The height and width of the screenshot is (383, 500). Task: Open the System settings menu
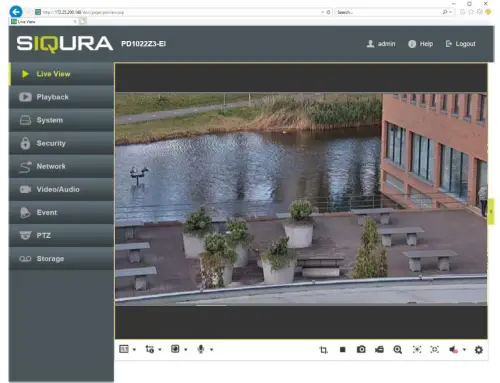[62, 120]
